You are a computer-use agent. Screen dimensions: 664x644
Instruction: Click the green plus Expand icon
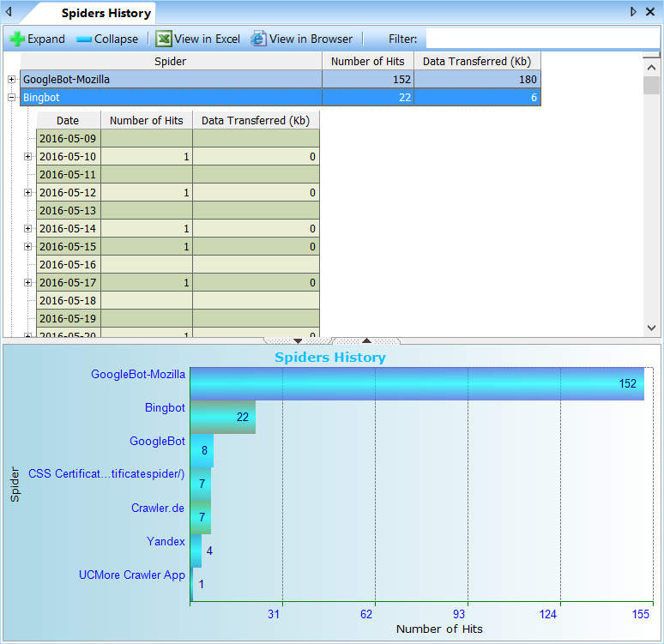17,39
